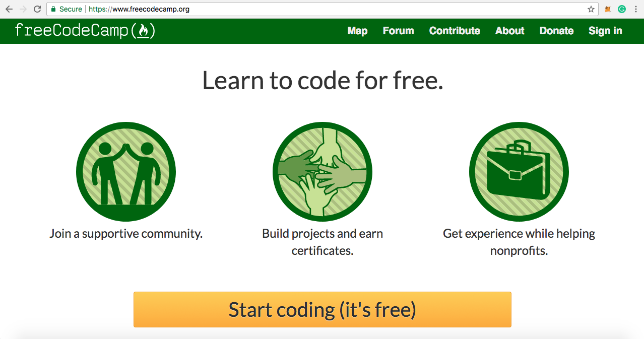Screen dimensions: 644x339
Task: Click Sign in
Action: (x=605, y=31)
